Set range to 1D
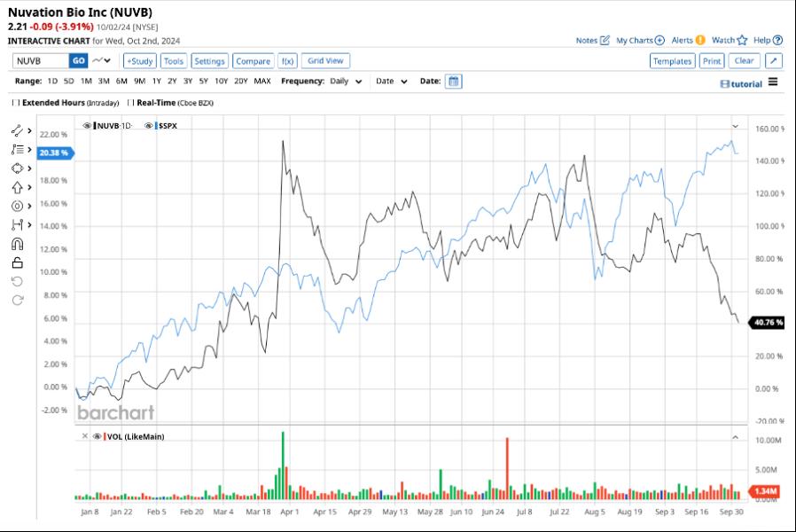796x532 pixels. tap(52, 82)
